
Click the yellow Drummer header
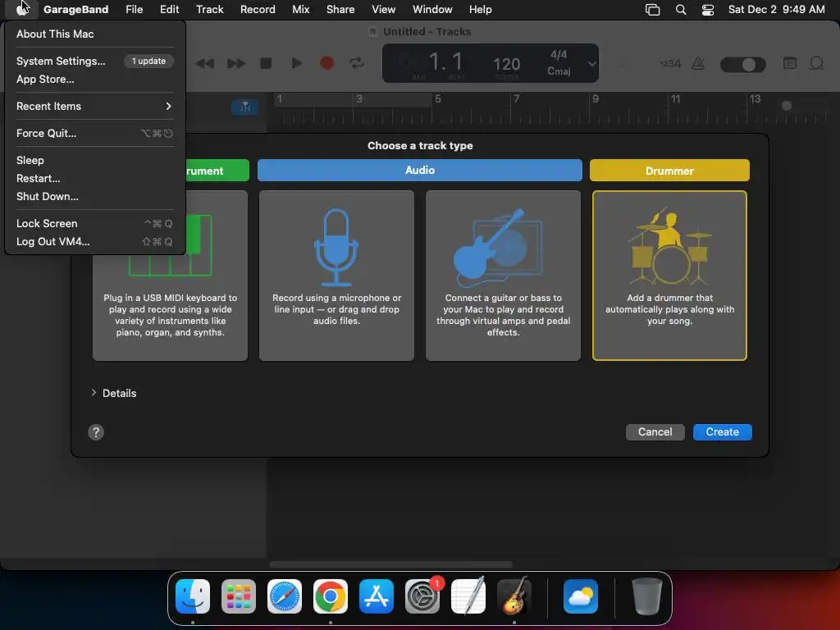(669, 171)
